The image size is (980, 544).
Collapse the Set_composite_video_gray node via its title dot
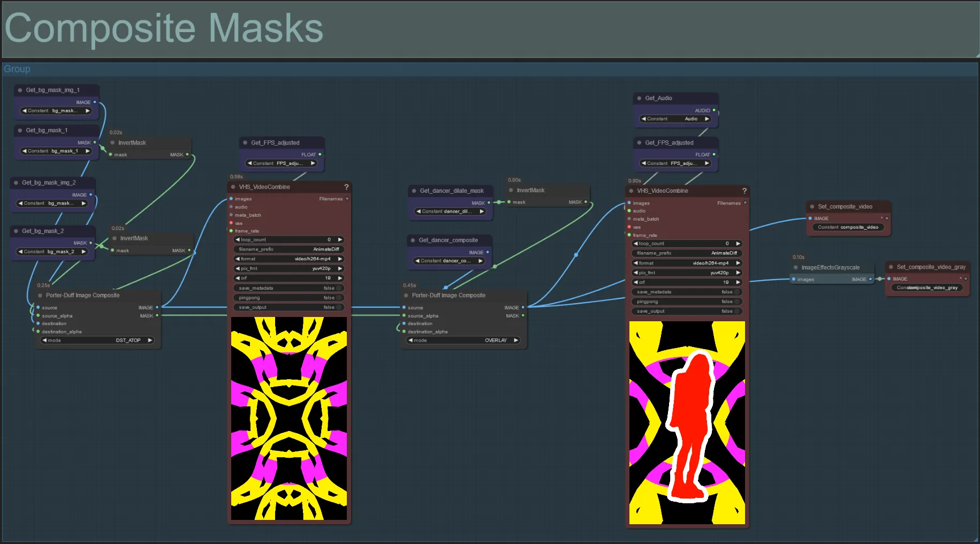click(x=891, y=267)
